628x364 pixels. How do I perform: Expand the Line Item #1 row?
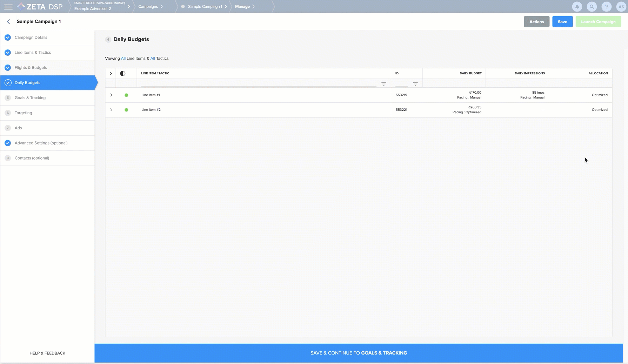tap(111, 95)
